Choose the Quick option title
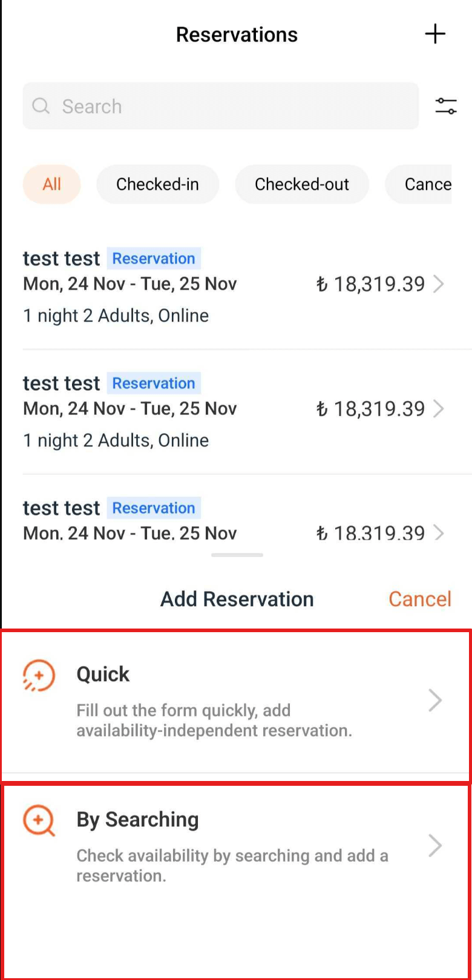Image resolution: width=472 pixels, height=980 pixels. tap(103, 675)
